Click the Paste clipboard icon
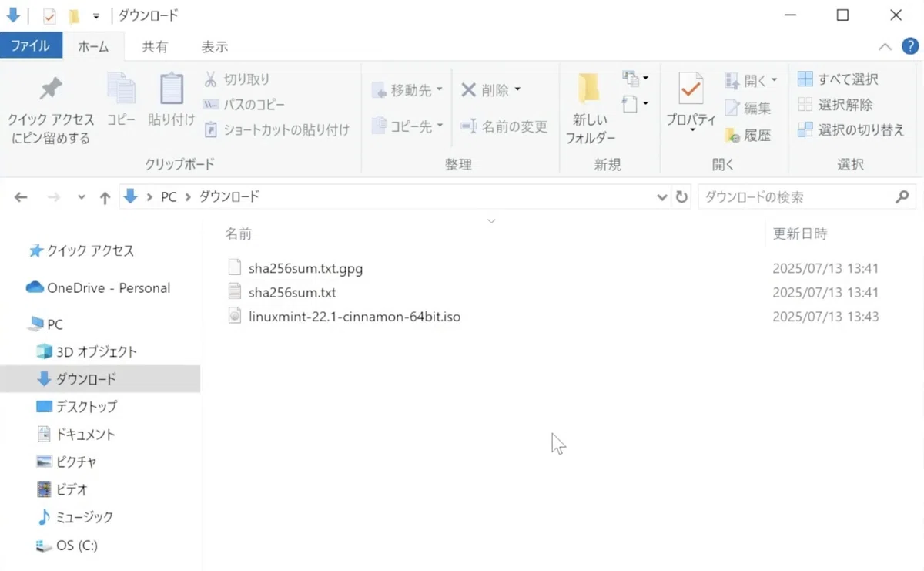Viewport: 924px width, 571px height. click(x=171, y=89)
